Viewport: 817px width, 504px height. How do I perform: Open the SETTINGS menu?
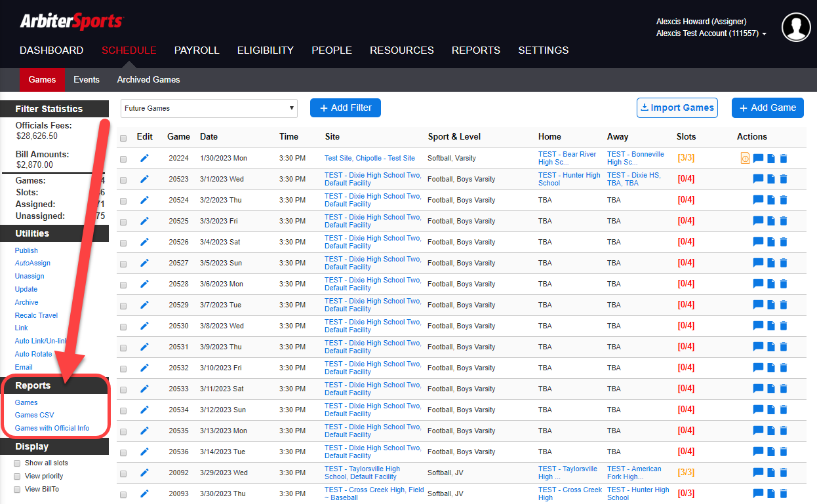[544, 50]
